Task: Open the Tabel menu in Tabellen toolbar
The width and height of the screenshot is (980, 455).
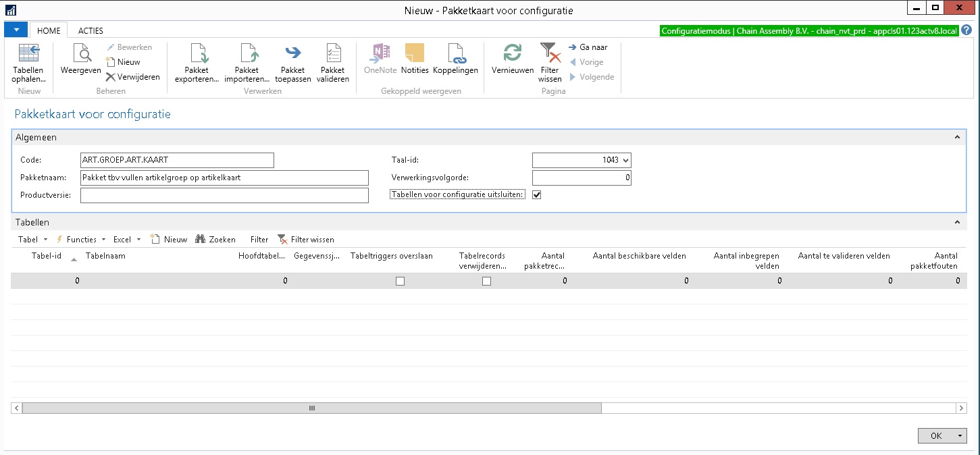Action: coord(32,240)
